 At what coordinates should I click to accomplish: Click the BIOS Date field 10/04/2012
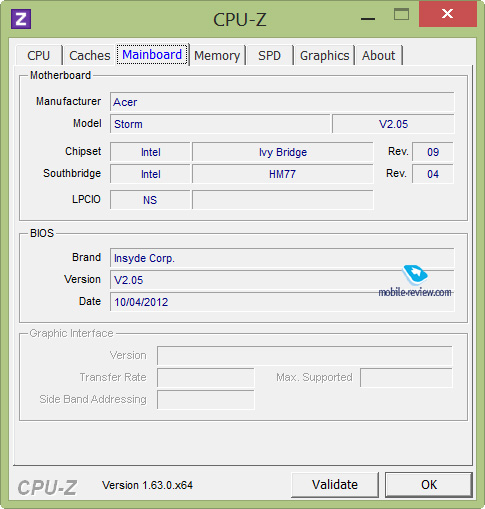[x=282, y=302]
